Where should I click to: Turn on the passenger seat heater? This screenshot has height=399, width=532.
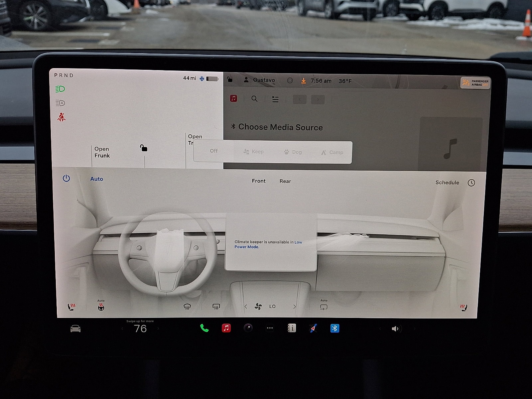(464, 308)
